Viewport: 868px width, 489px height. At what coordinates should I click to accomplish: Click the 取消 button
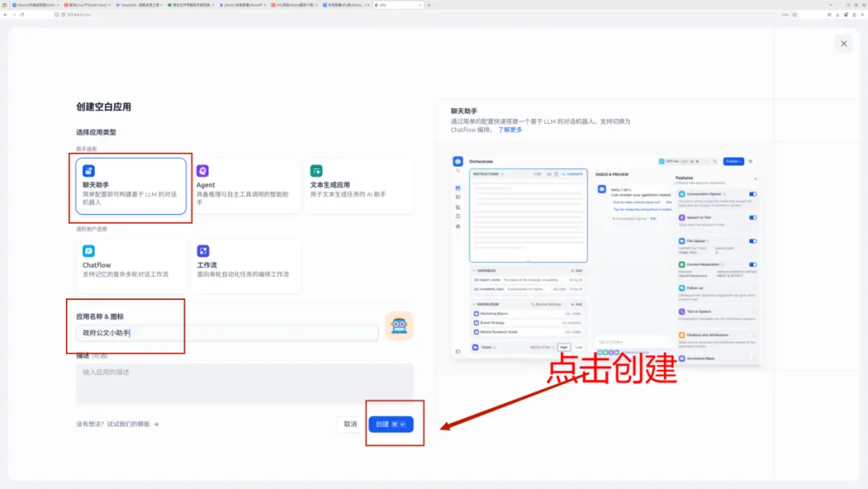click(350, 424)
